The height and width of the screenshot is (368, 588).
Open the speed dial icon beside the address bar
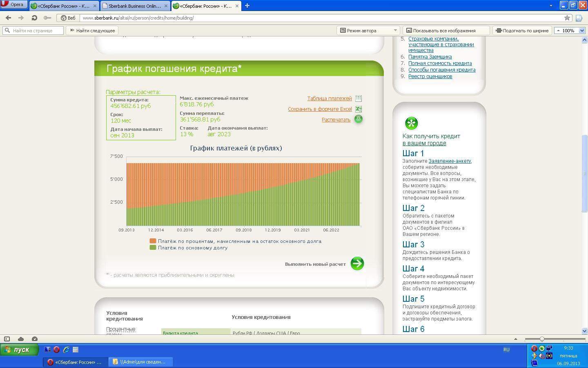[x=579, y=18]
